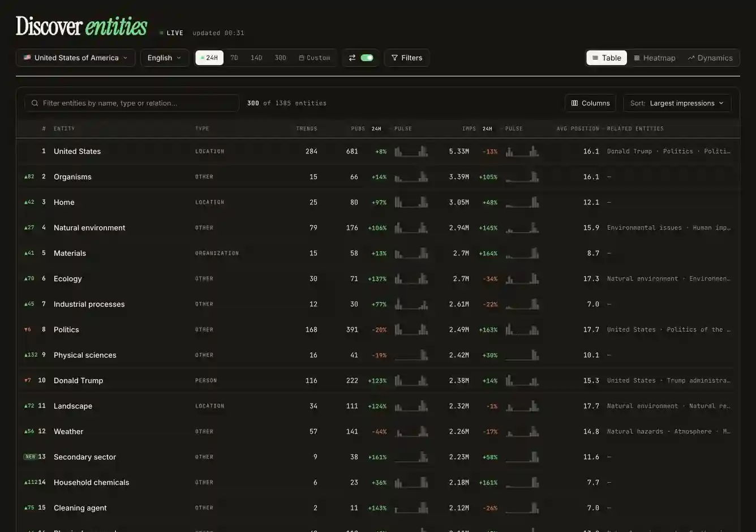This screenshot has height=532, width=756.
Task: Focus the filter entities search field
Action: [132, 103]
